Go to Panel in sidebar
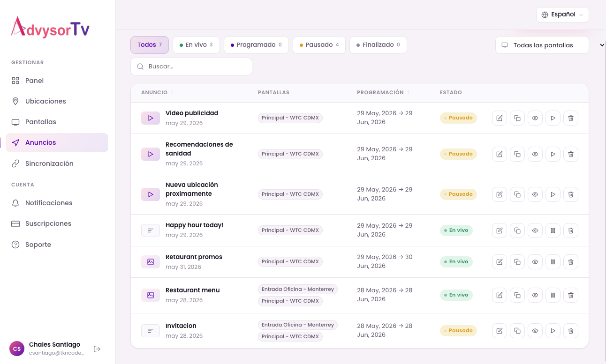Image resolution: width=606 pixels, height=364 pixels. (57, 81)
